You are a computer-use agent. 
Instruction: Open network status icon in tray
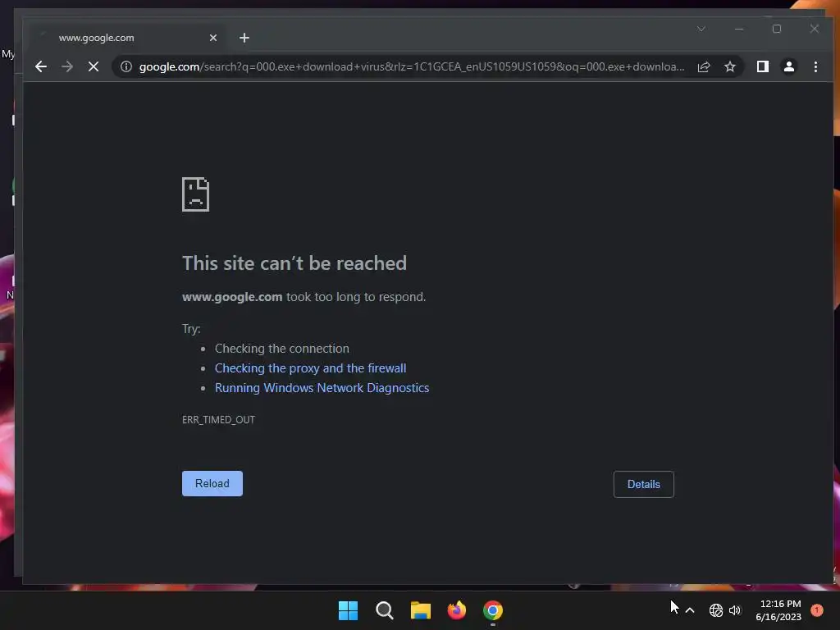(x=715, y=610)
